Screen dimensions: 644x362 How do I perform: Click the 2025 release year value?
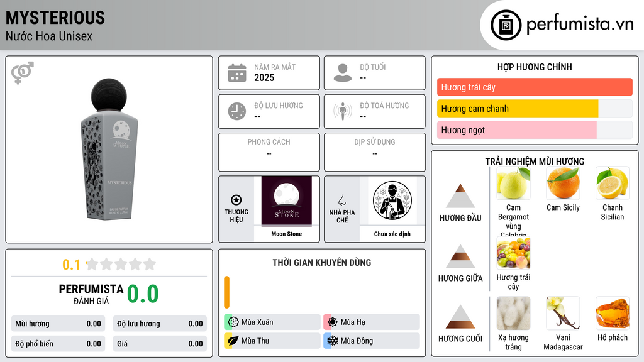[x=264, y=77]
